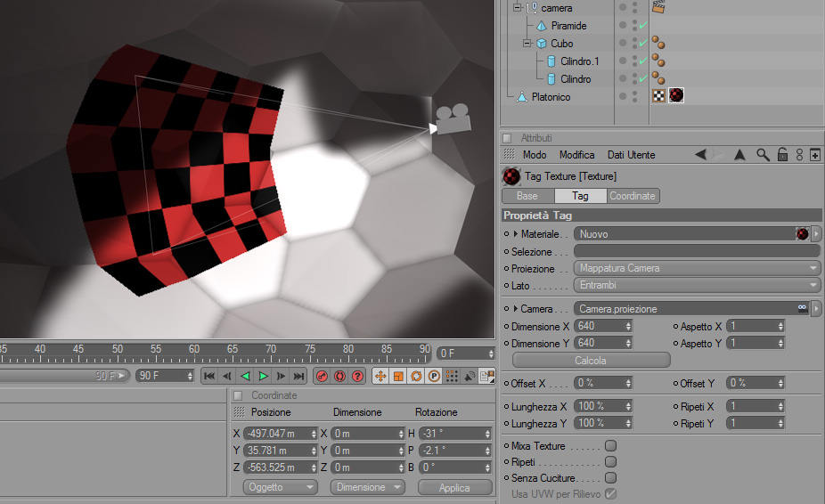Image resolution: width=825 pixels, height=504 pixels.
Task: Toggle the position keyframe move icon
Action: tap(380, 376)
